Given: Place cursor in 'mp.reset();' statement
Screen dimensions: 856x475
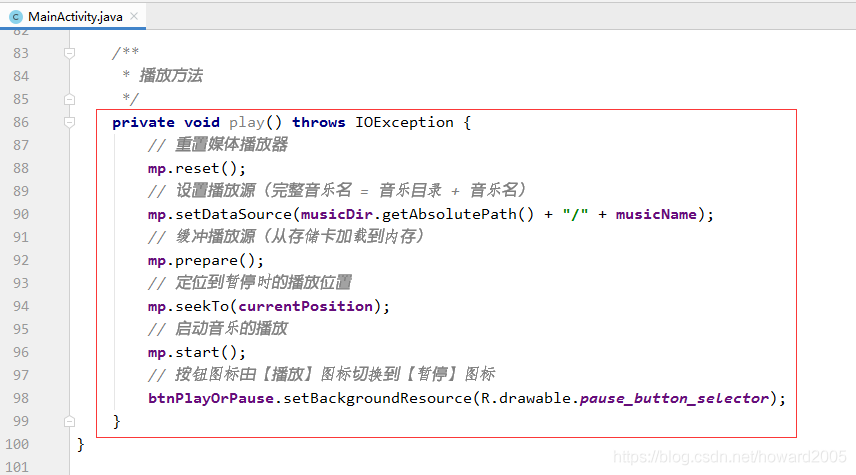Looking at the screenshot, I should pyautogui.click(x=197, y=168).
